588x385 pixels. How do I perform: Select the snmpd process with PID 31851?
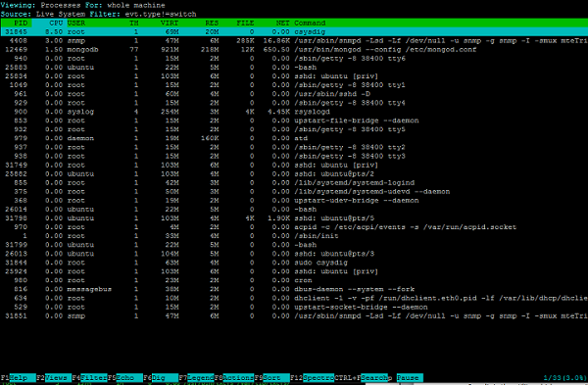tap(294, 316)
